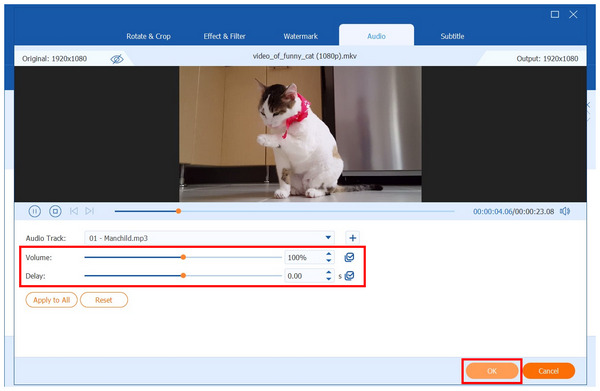Add a new audio track with plus icon
The height and width of the screenshot is (391, 600).
click(352, 238)
